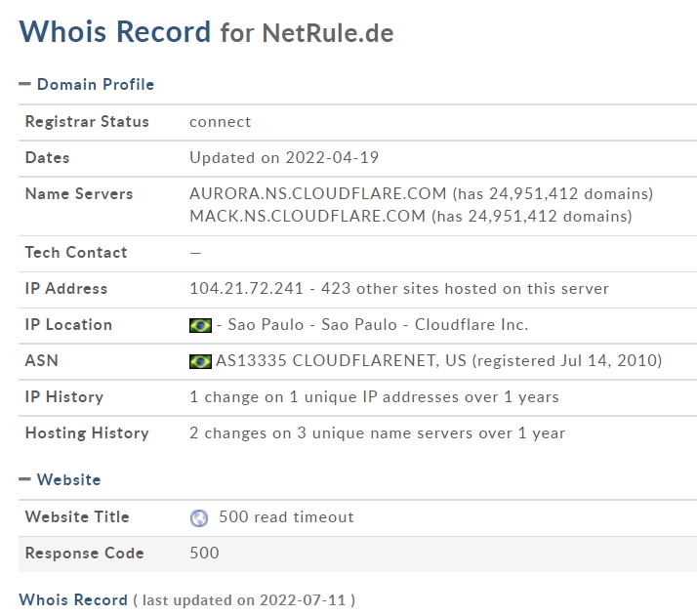Click the NetRule.de domain in title
Viewport: 697px width, 616px height.
coord(328,33)
